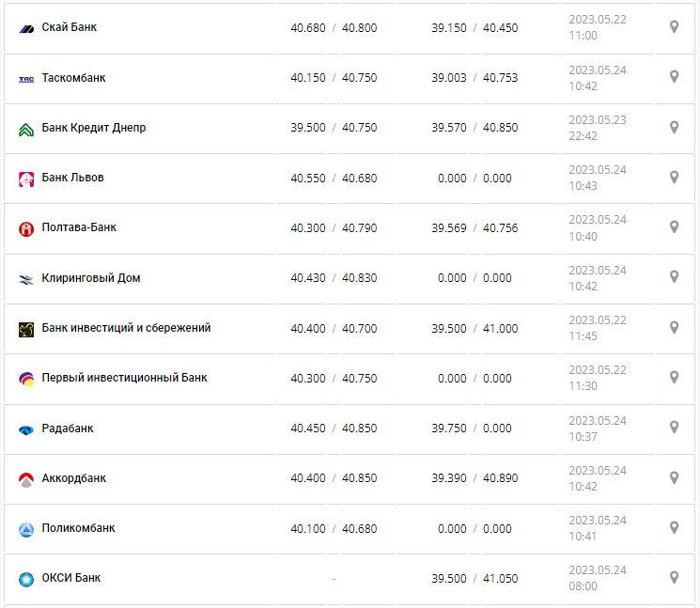Viewport: 700px width, 608px height.
Task: Open the Таскомбанк bank link
Action: [x=73, y=78]
